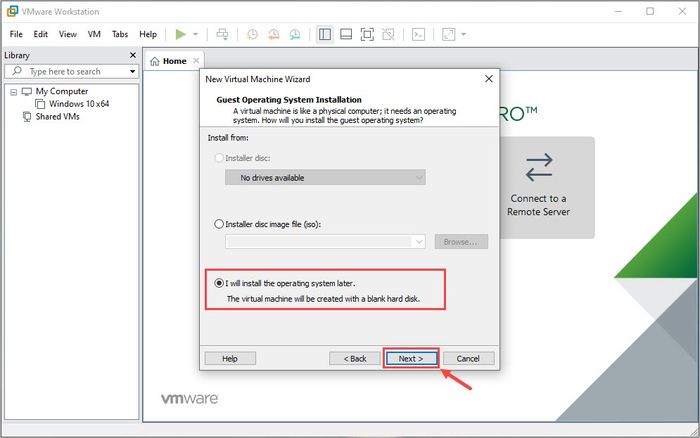The width and height of the screenshot is (700, 438).
Task: Expand the ISO path dropdown arrow
Action: (419, 242)
